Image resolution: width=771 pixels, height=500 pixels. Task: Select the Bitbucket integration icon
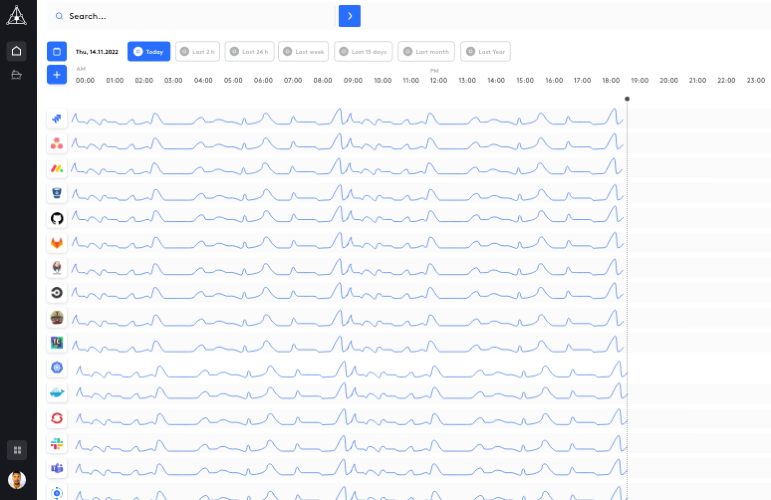click(x=57, y=193)
